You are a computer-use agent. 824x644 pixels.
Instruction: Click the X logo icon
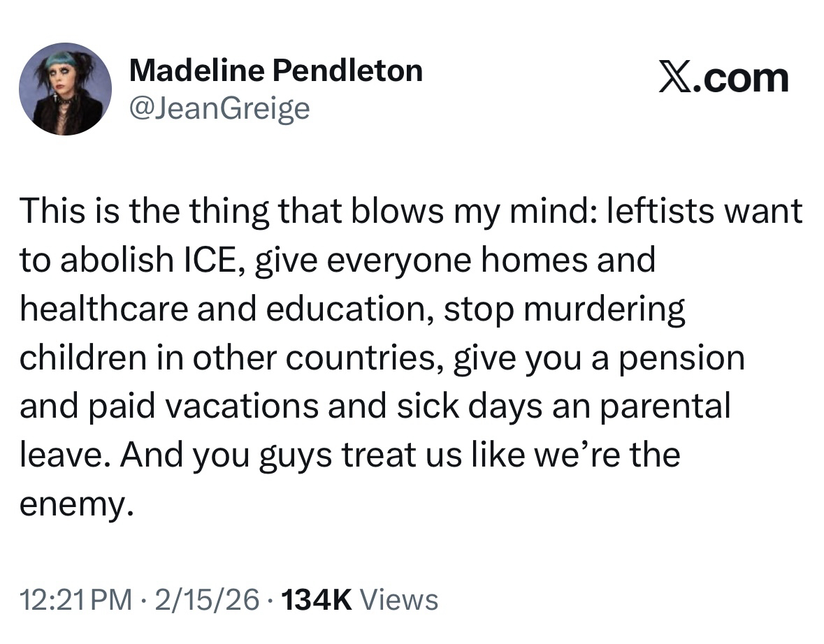pos(676,78)
